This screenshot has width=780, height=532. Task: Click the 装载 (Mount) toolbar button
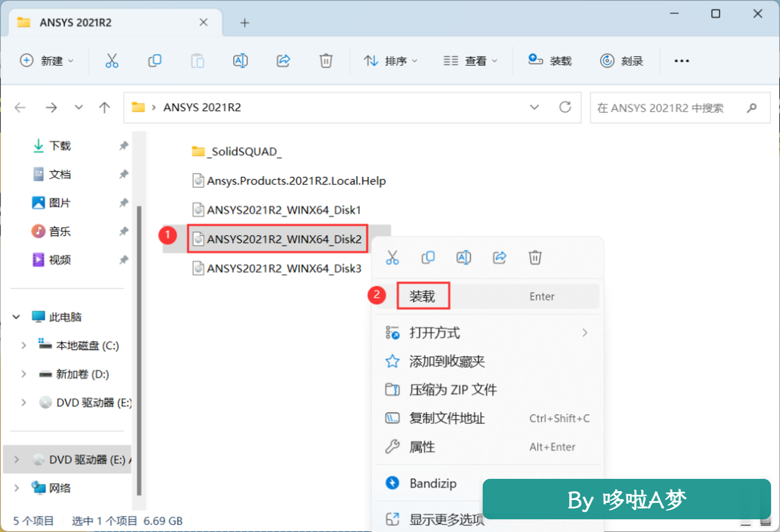[549, 61]
